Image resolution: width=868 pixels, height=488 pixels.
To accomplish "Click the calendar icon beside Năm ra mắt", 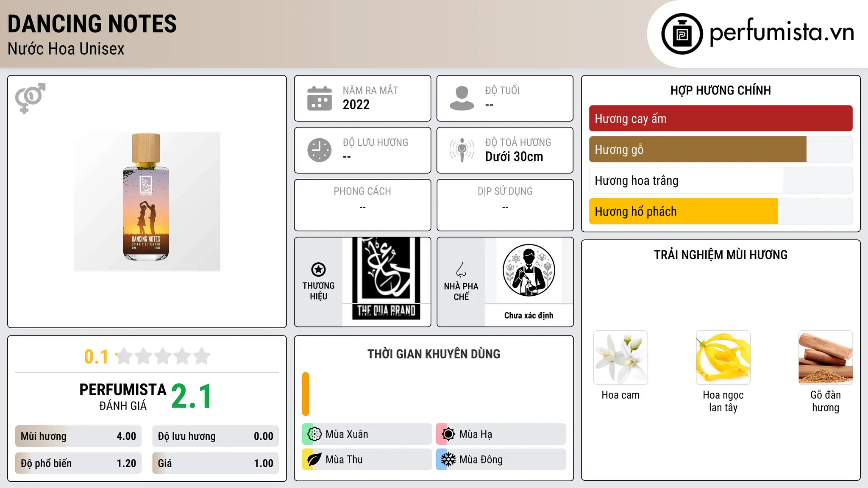I will (320, 98).
